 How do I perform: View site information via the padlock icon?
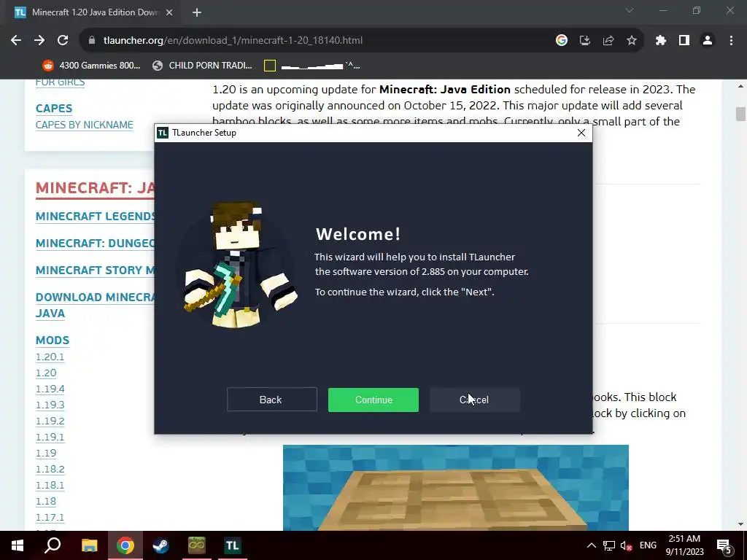point(92,41)
